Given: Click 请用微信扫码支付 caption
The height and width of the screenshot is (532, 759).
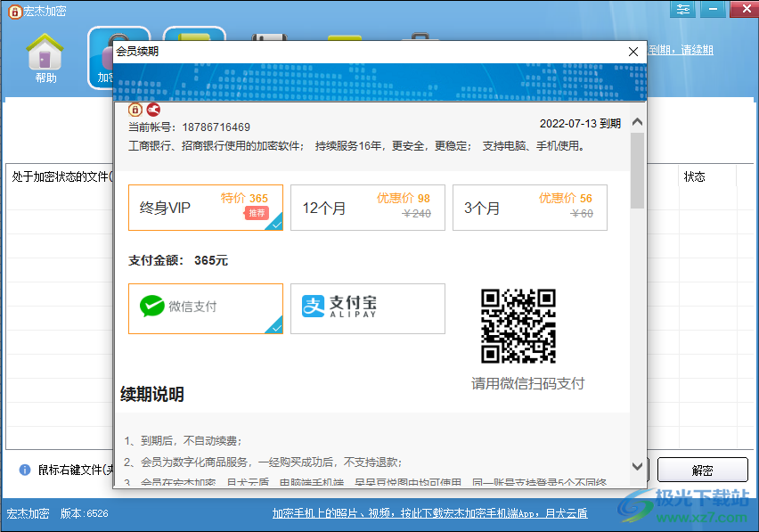Looking at the screenshot, I should [528, 383].
